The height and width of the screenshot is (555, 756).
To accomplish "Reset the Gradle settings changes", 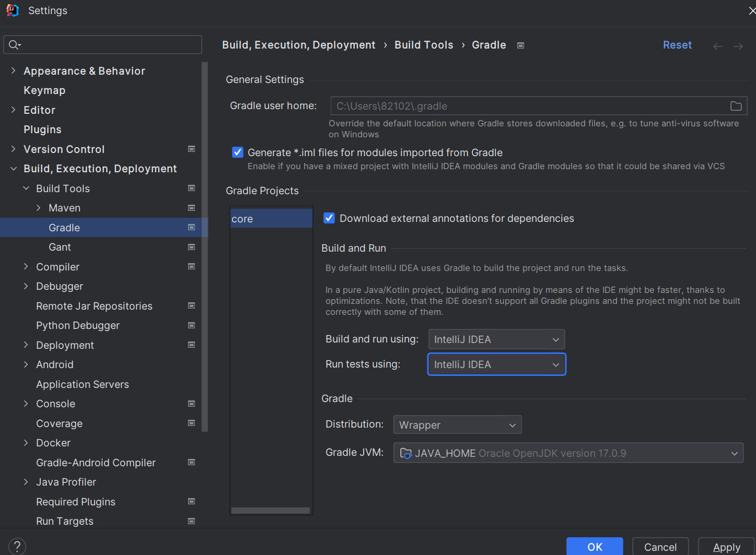I will 677,45.
